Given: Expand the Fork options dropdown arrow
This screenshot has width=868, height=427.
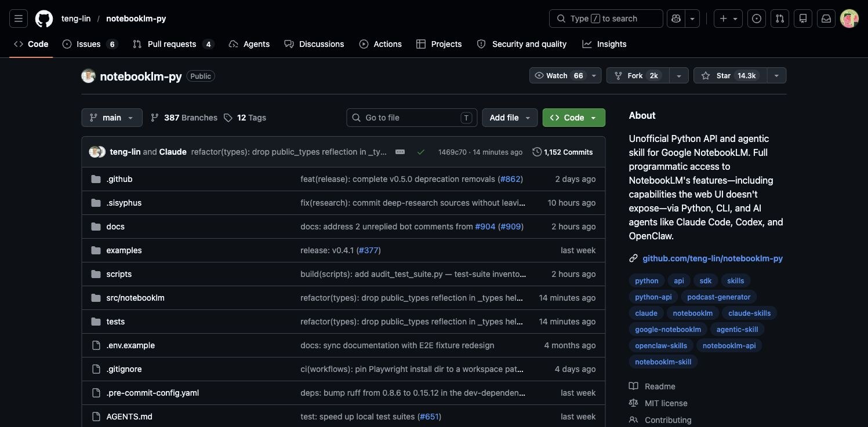Looking at the screenshot, I should click(679, 76).
